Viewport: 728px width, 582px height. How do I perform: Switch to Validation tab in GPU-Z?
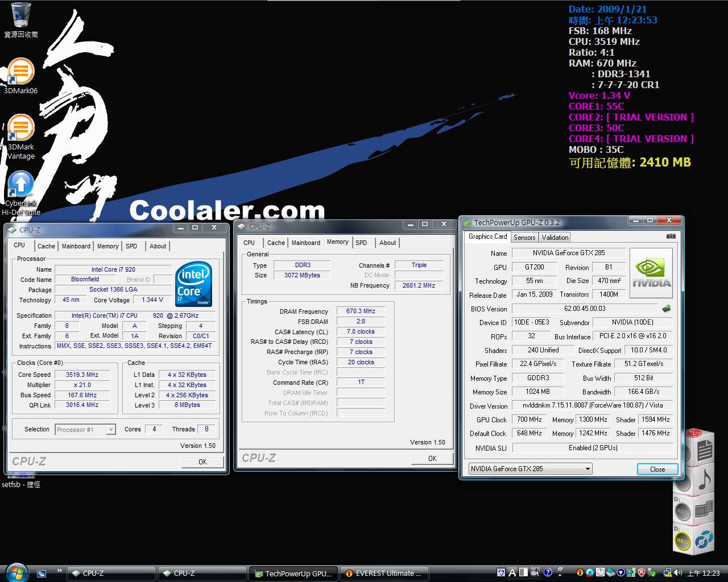555,238
